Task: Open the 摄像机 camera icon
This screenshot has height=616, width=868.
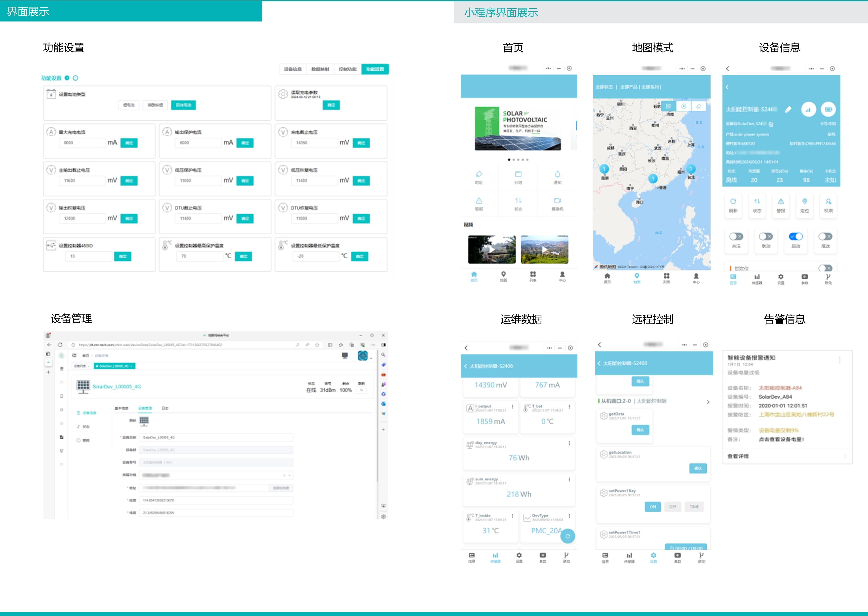Action: click(557, 200)
